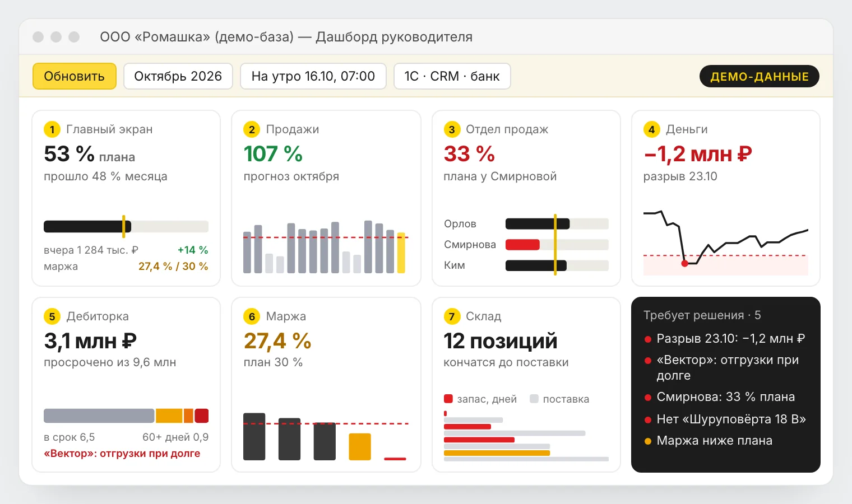The image size is (852, 504).
Task: Click the yellow bar in the Продажи chart
Action: (x=401, y=253)
